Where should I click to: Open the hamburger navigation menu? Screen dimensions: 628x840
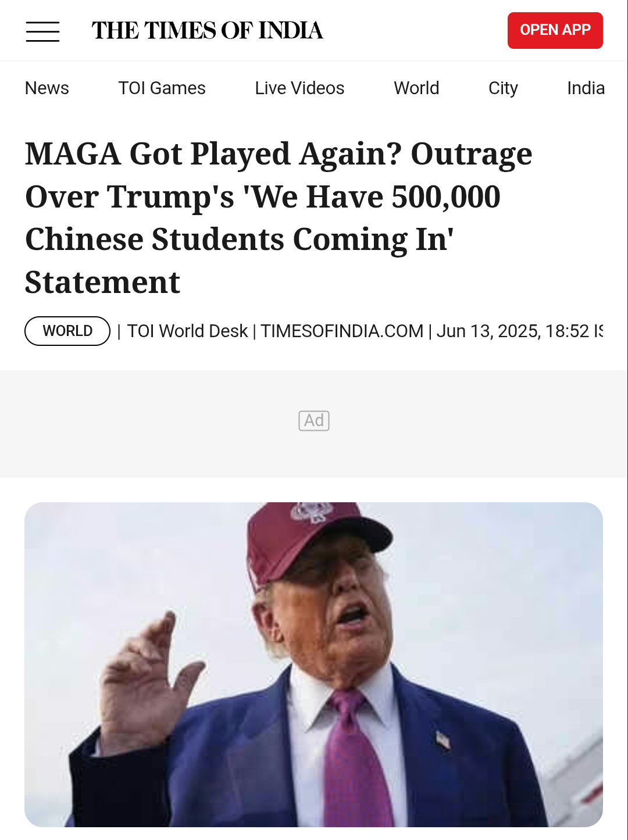42,31
